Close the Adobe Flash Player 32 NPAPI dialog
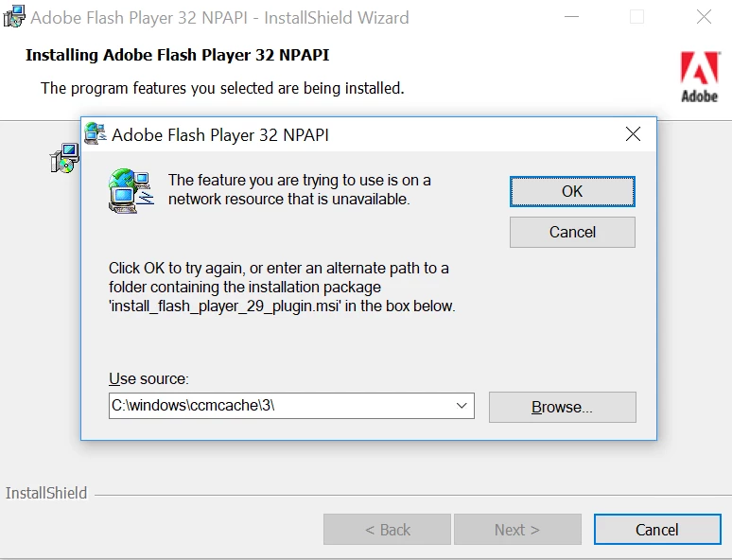Viewport: 732px width, 560px height. click(633, 134)
